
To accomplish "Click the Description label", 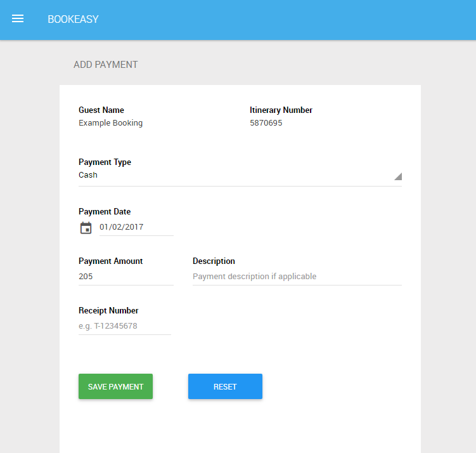I will tap(214, 261).
